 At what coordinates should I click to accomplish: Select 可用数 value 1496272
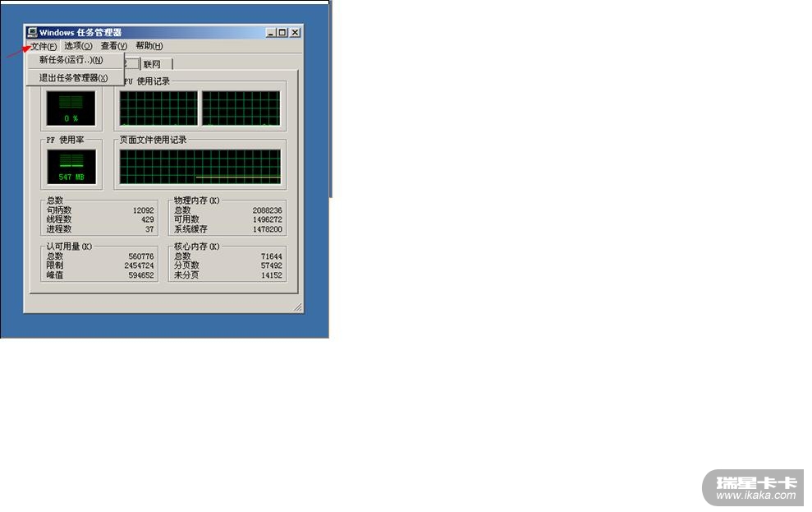pyautogui.click(x=267, y=219)
